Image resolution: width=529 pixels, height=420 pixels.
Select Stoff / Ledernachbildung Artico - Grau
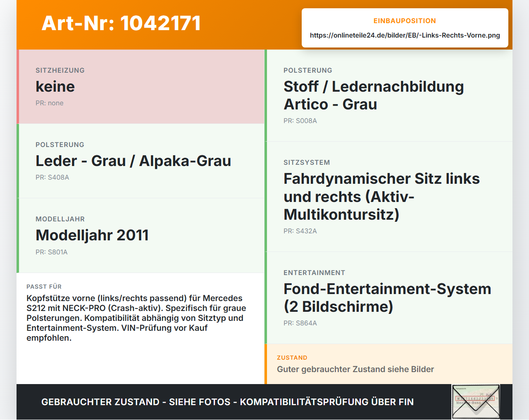(x=374, y=95)
